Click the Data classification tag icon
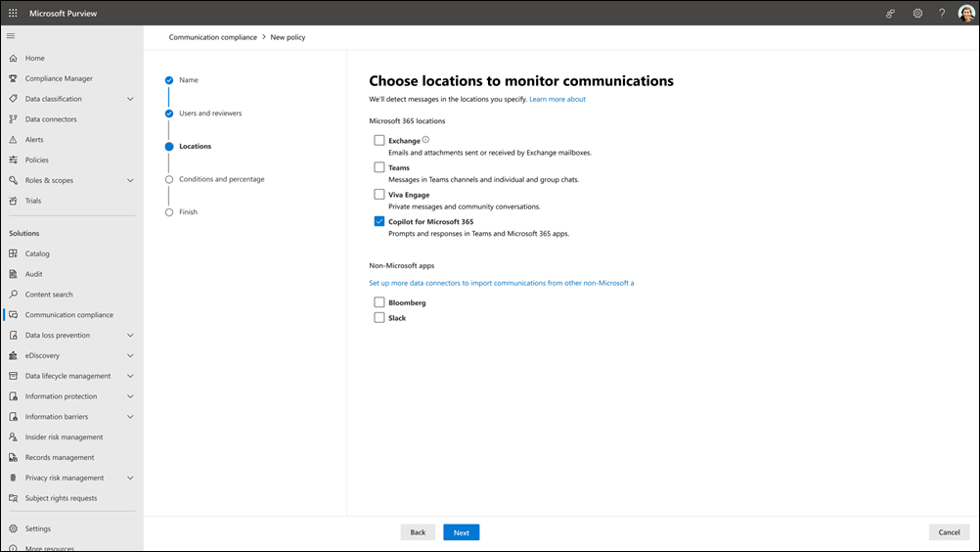 click(13, 99)
